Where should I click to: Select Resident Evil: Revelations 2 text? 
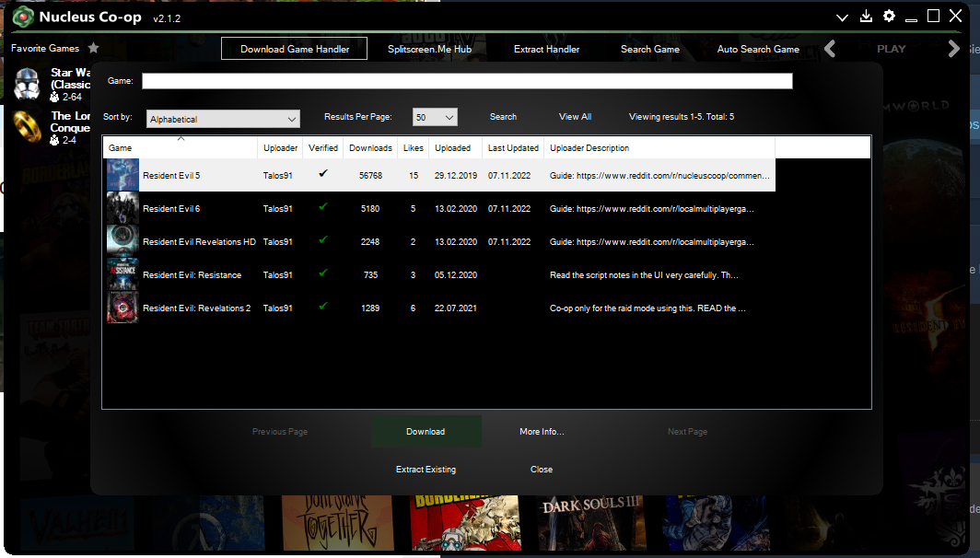(197, 308)
